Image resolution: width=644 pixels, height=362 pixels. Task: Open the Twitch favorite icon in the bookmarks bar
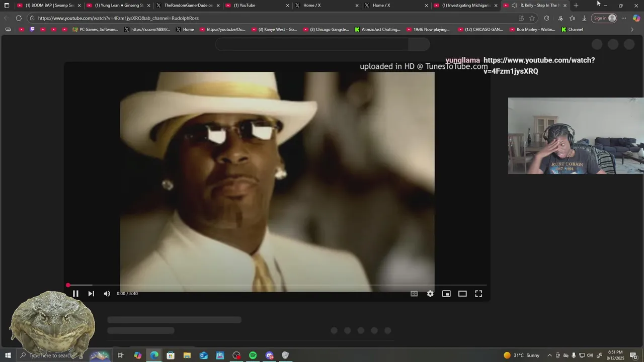click(x=32, y=29)
